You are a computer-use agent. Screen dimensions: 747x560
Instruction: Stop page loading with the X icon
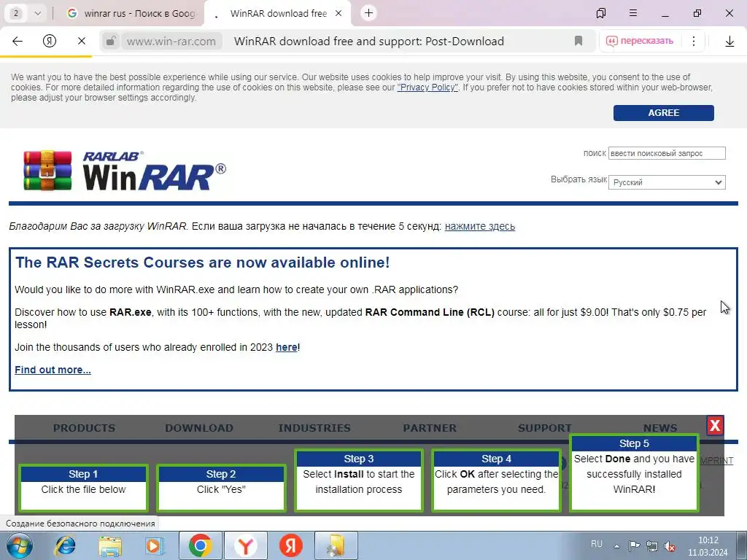click(82, 41)
